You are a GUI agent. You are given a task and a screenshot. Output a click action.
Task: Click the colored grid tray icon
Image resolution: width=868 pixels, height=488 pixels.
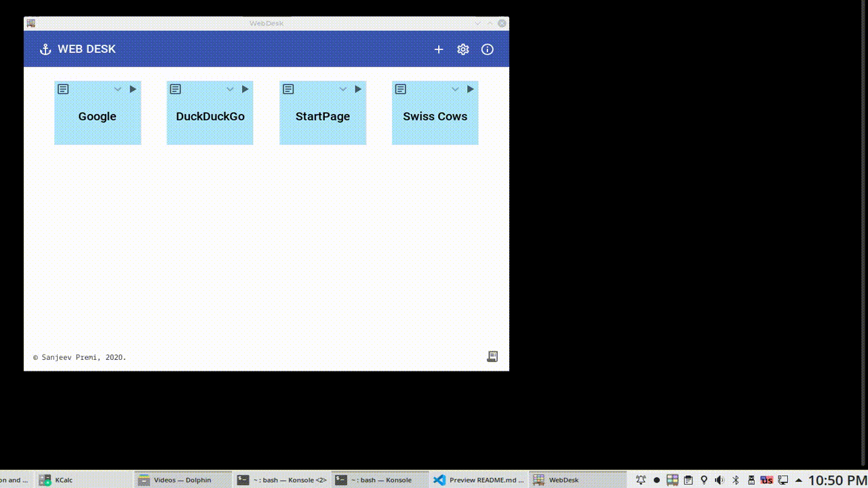click(x=672, y=480)
